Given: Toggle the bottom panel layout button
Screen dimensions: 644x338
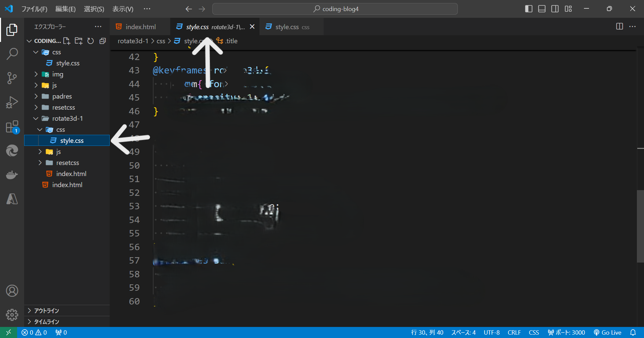Looking at the screenshot, I should point(542,9).
